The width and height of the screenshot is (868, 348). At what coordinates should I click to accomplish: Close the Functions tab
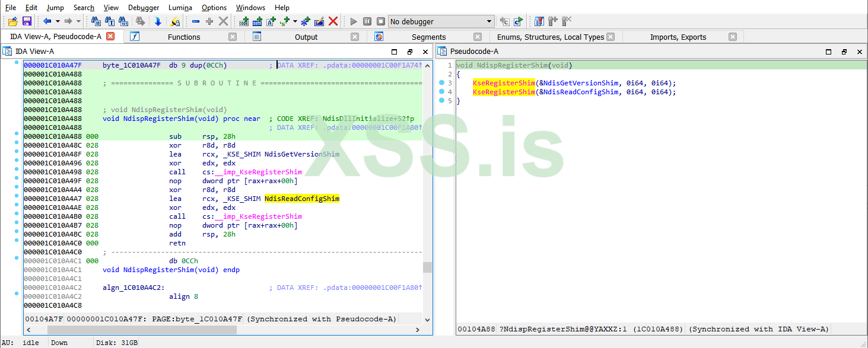[233, 37]
